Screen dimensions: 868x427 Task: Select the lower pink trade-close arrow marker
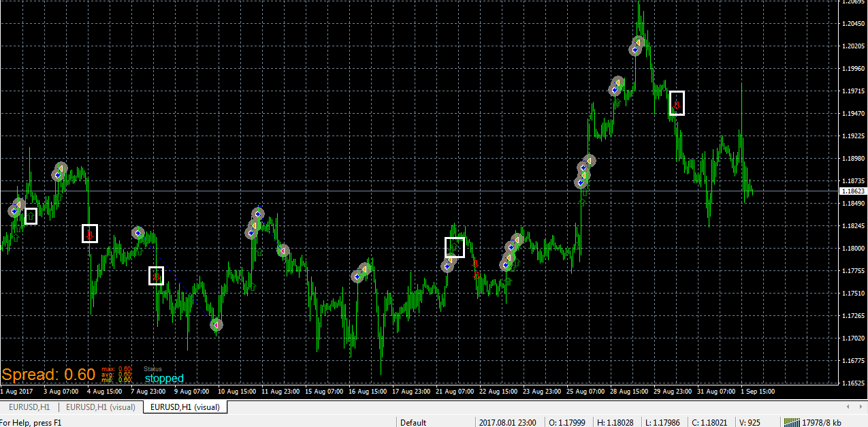[216, 325]
